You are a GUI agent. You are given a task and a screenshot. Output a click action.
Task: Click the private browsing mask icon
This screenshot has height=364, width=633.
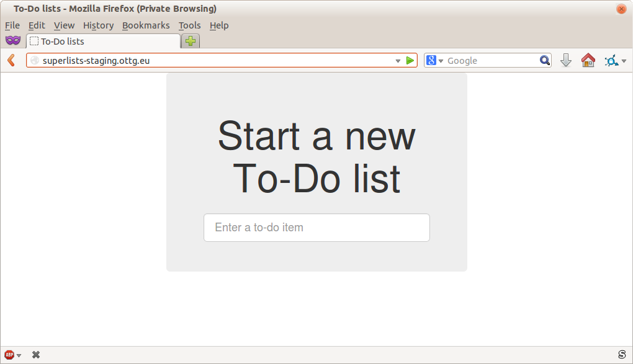point(13,40)
